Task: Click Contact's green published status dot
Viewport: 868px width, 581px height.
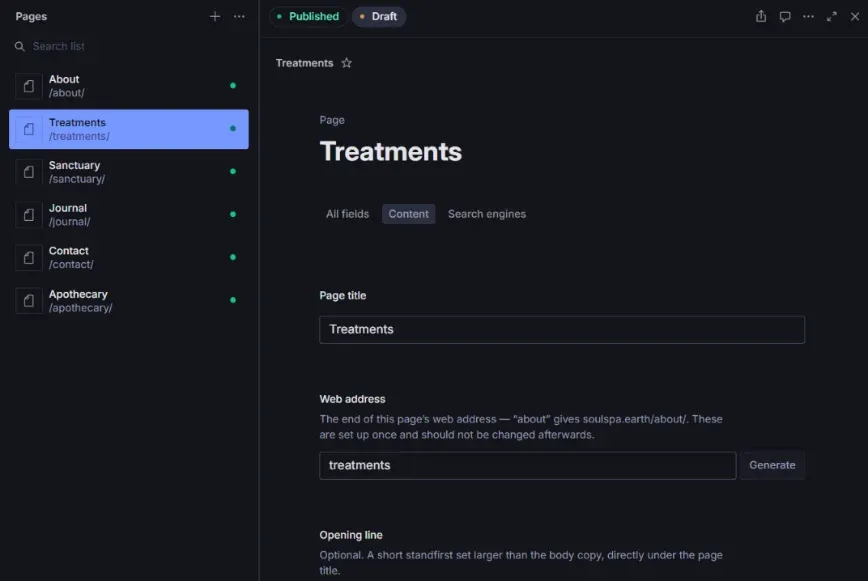Action: click(x=233, y=257)
